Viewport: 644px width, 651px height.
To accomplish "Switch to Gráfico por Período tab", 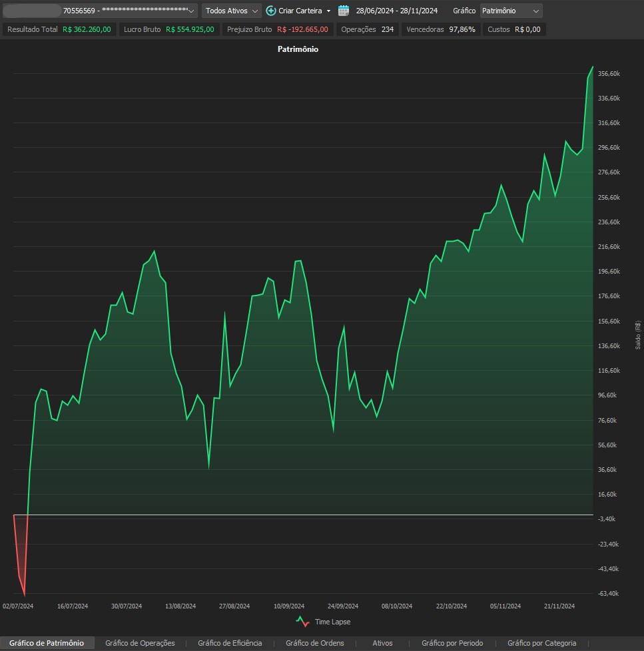I will pos(452,643).
